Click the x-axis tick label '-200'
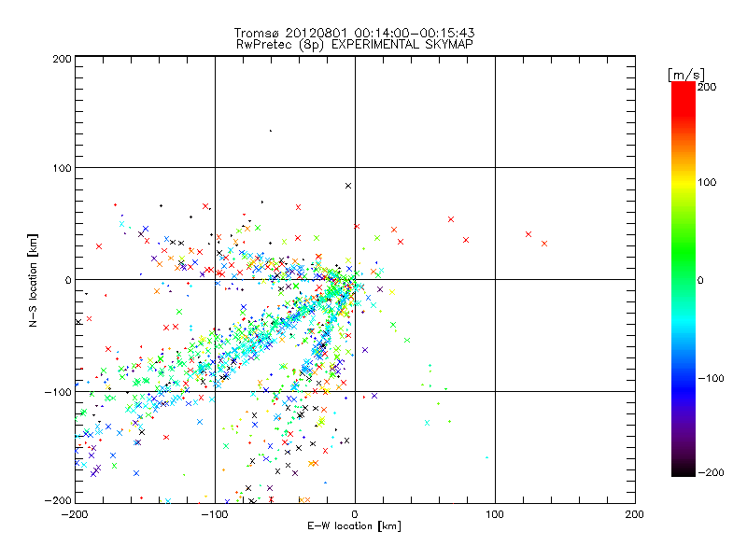747x560 pixels. tap(75, 514)
